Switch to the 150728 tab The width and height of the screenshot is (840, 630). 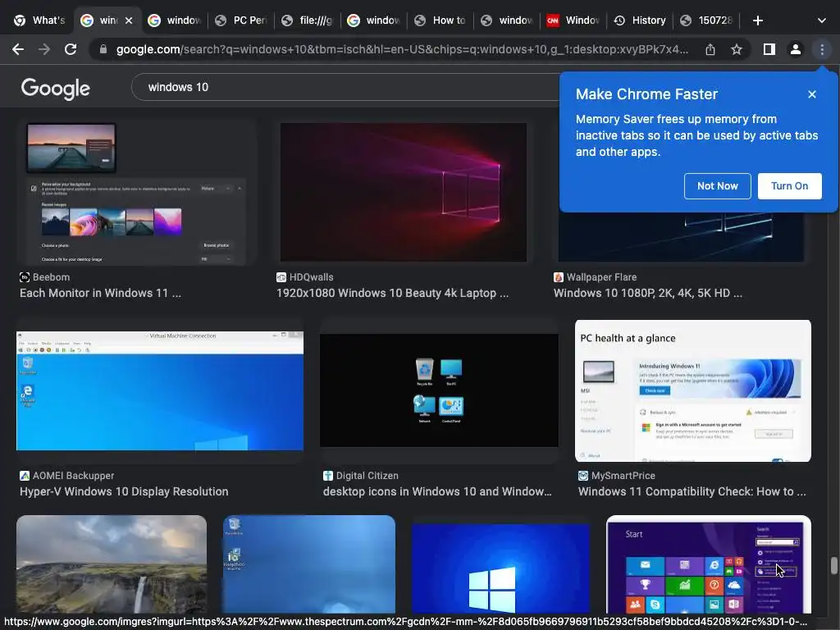pos(706,21)
